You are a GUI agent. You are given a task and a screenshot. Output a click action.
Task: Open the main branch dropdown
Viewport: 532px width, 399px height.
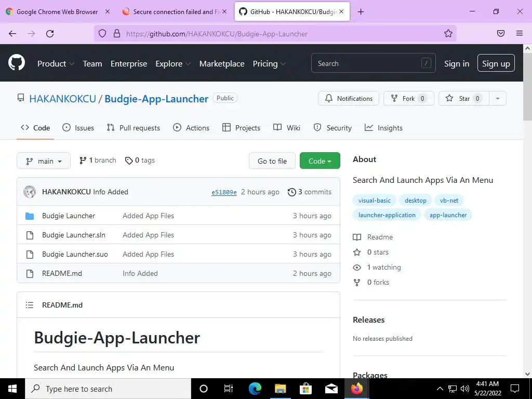[x=44, y=161]
